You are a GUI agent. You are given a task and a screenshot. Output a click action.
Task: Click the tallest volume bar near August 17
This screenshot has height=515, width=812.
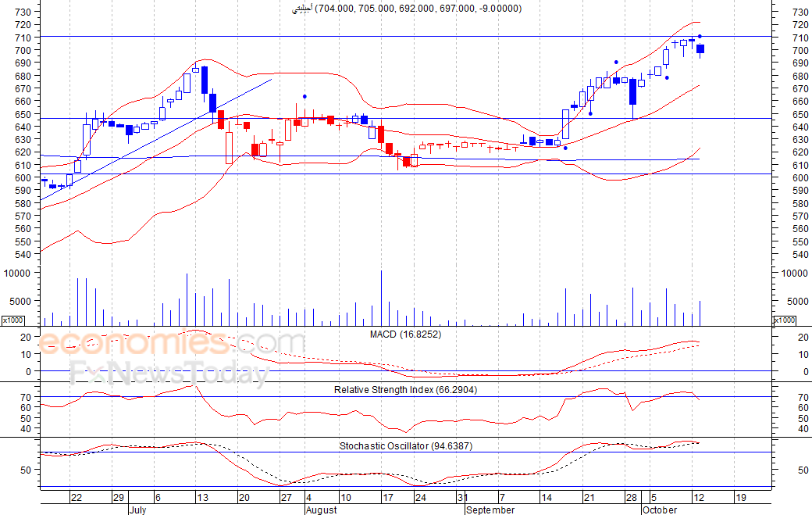382,298
